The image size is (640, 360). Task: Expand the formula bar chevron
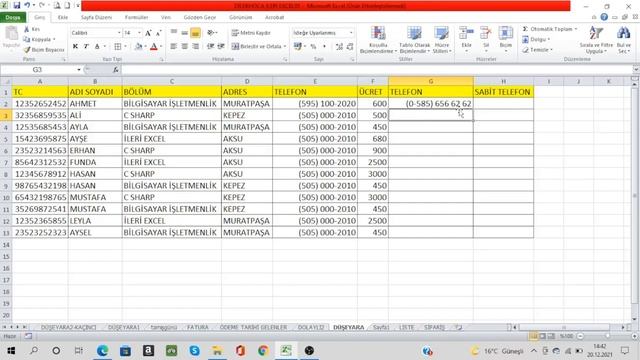[636, 70]
